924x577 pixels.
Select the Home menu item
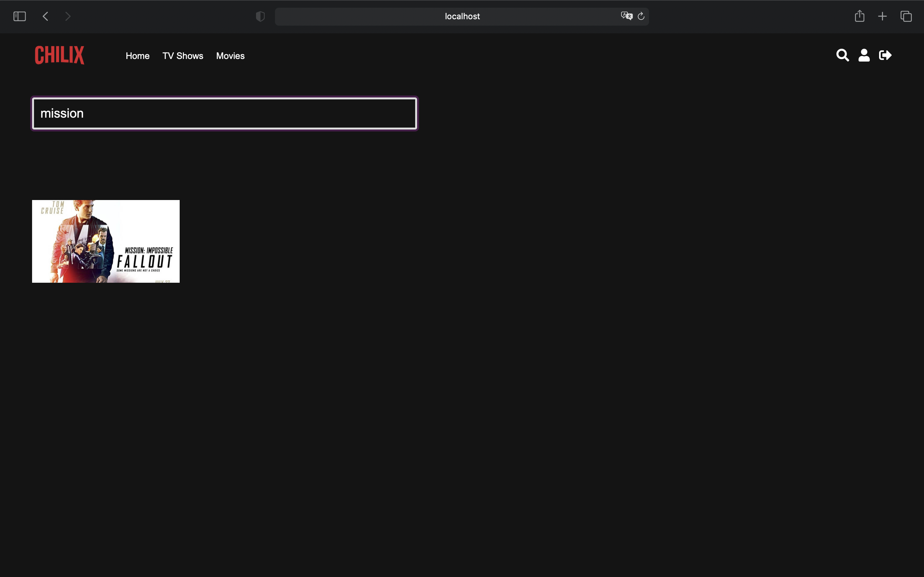pos(137,56)
